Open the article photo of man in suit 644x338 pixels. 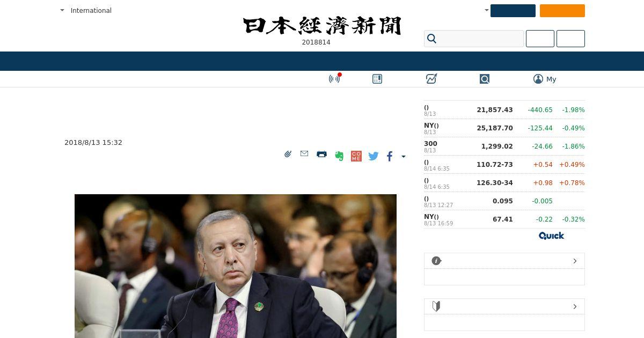(x=236, y=266)
